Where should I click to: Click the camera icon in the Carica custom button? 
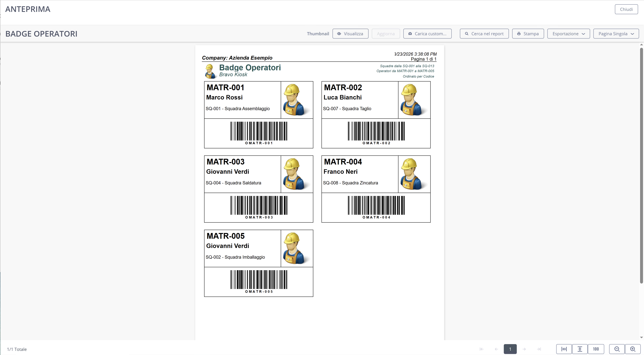click(x=410, y=34)
